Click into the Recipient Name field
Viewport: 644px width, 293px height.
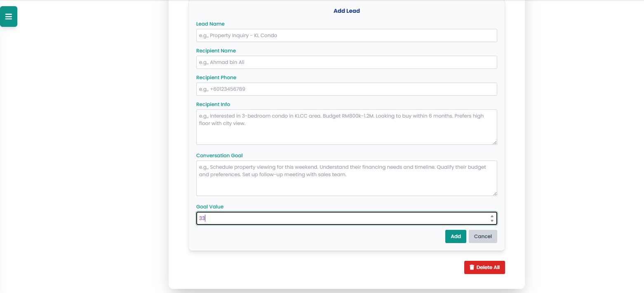(346, 62)
